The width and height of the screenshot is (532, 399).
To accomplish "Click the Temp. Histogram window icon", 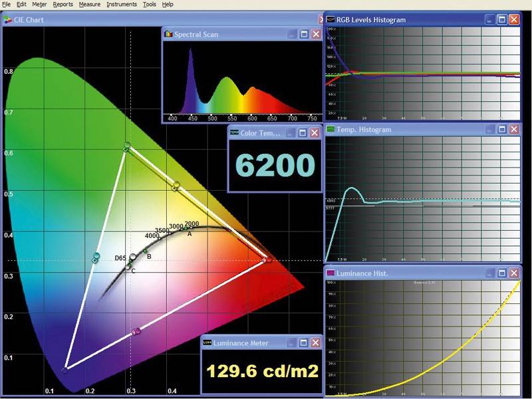I will [330, 129].
